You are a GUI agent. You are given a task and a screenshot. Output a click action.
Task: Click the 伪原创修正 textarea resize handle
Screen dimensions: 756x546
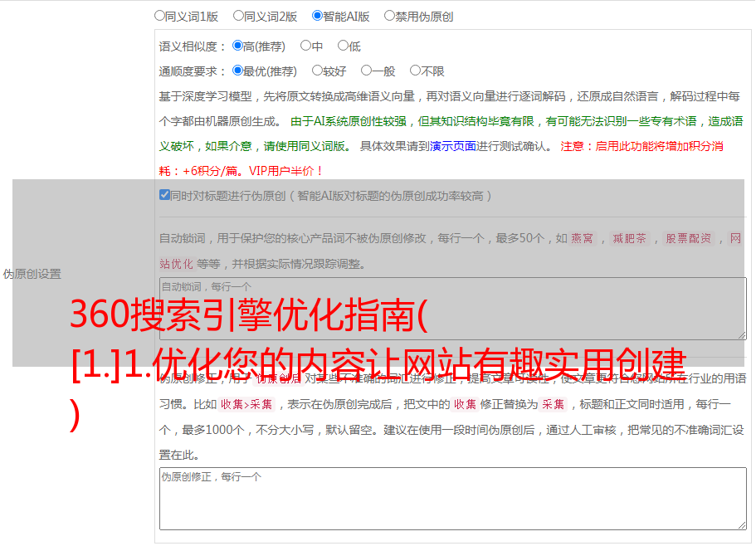(742, 525)
